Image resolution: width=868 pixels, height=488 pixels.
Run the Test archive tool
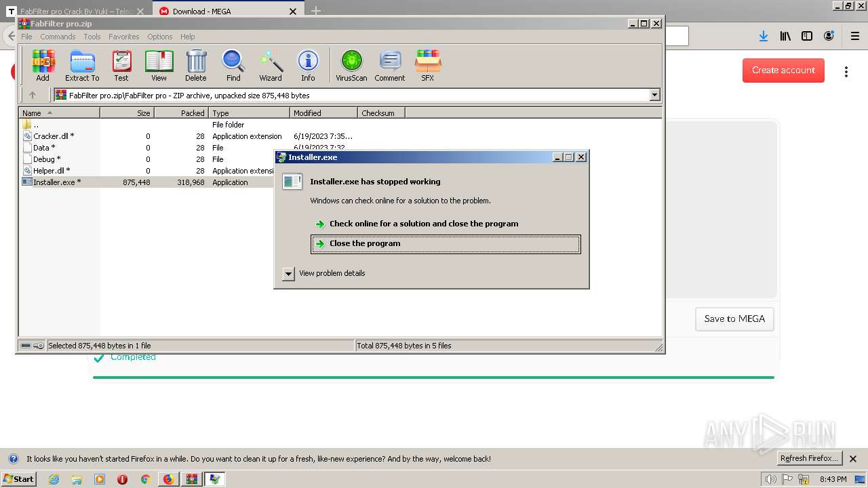(121, 66)
